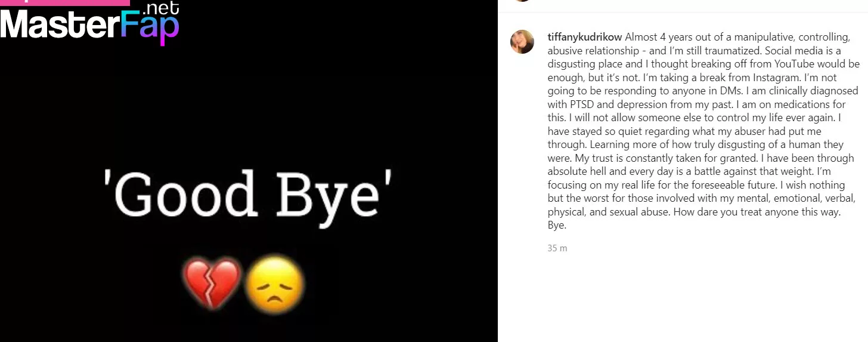Open the tiffanykudrikow username link
Viewport: 868px width, 342px height.
coord(585,37)
